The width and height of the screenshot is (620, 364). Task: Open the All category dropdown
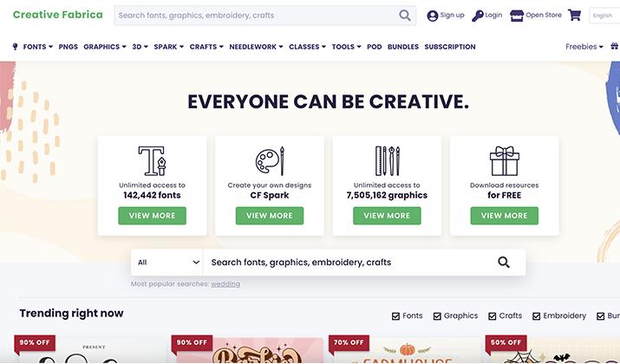166,262
